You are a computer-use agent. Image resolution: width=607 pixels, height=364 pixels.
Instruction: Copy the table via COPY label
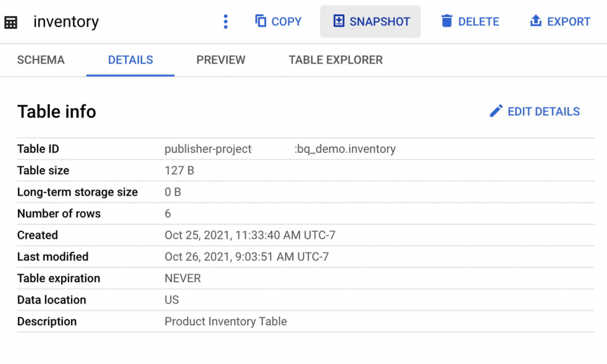(286, 22)
